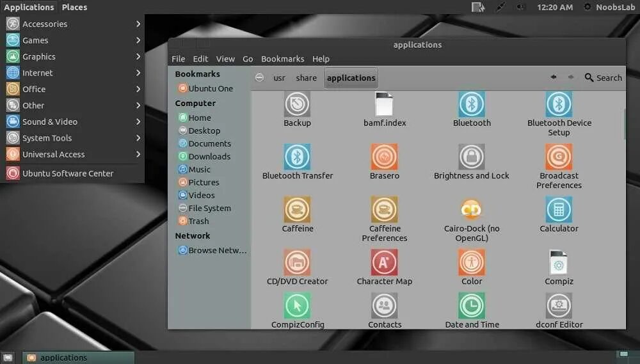Click the root location icon before usr
Viewport: 640px width, 364px height.
click(259, 77)
